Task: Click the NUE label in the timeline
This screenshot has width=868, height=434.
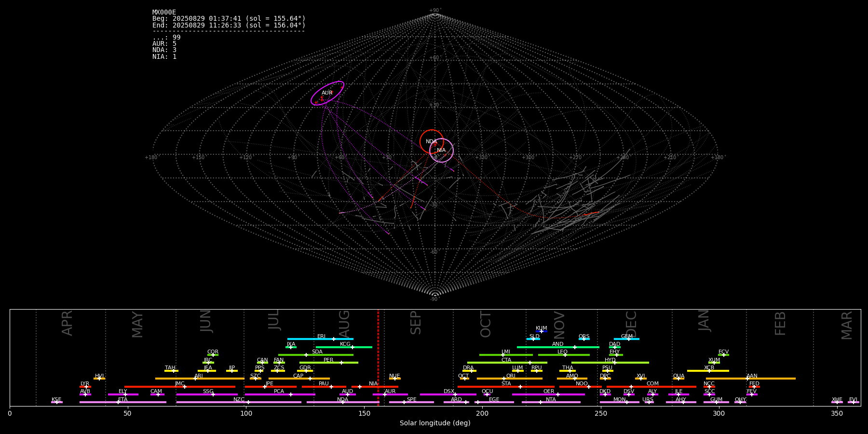Action: 394,376
